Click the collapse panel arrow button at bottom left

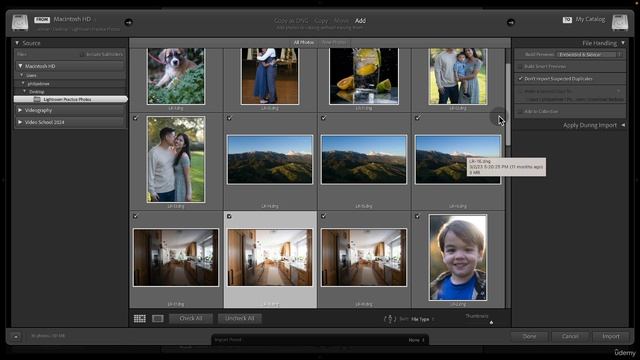16,336
